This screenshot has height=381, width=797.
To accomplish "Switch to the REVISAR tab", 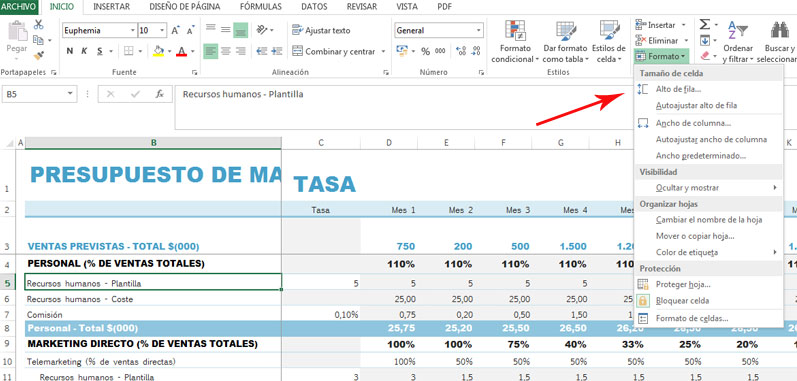I will [x=362, y=7].
